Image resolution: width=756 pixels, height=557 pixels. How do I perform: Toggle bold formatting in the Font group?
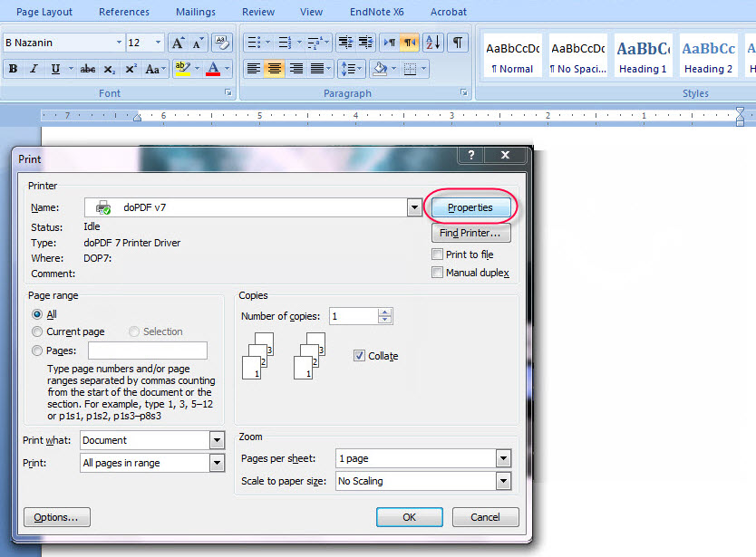click(13, 69)
